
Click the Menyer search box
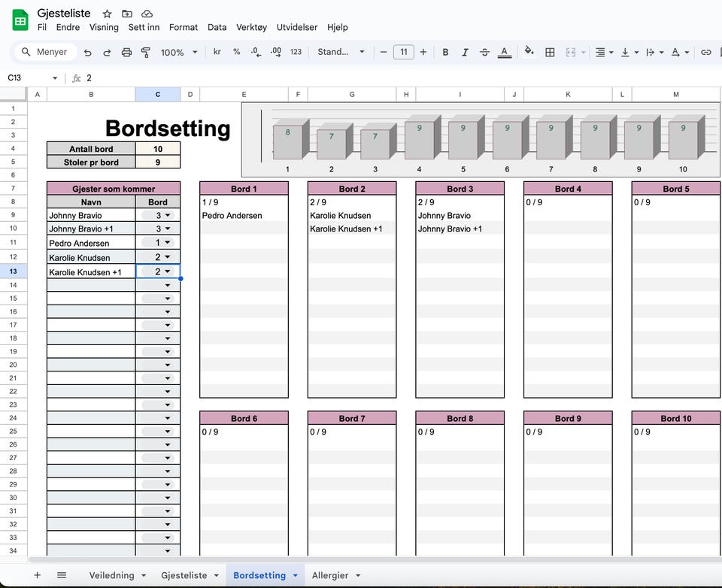point(45,53)
